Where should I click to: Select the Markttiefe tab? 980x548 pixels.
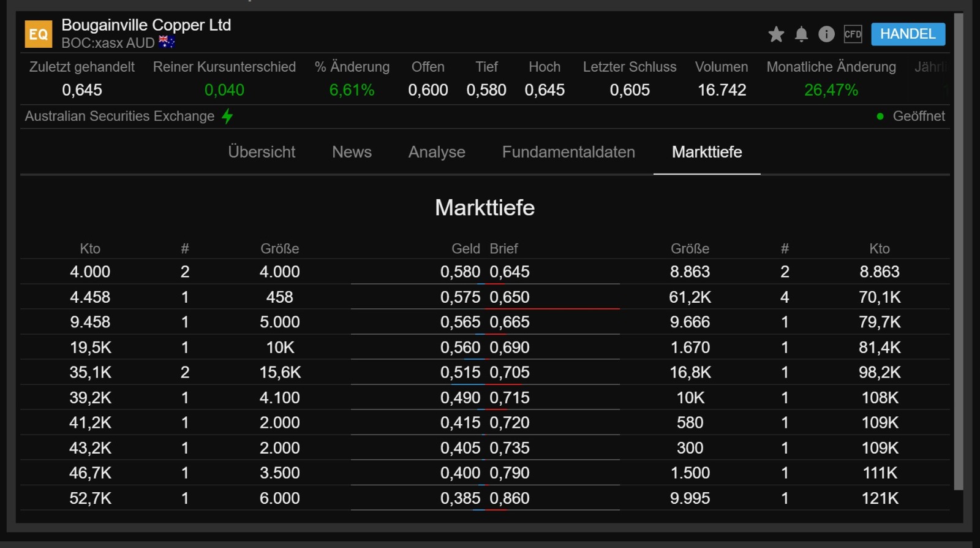pyautogui.click(x=707, y=152)
